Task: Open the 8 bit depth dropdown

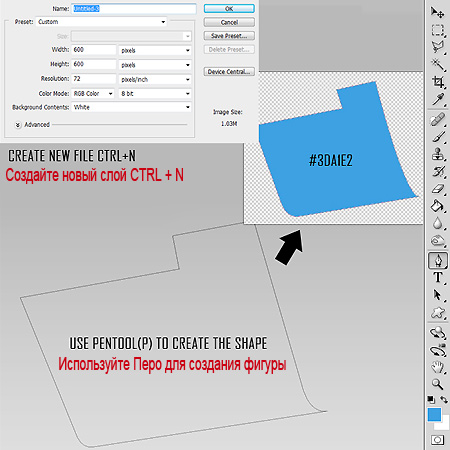Action: pyautogui.click(x=155, y=94)
